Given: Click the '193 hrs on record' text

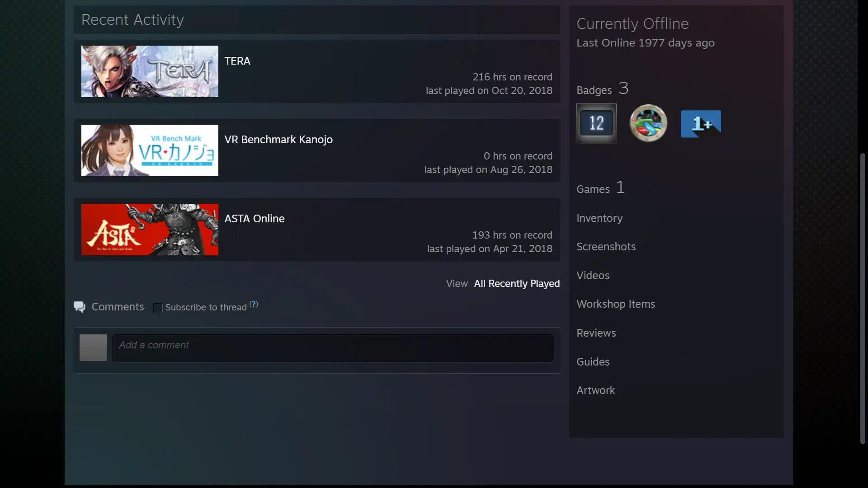Looking at the screenshot, I should 512,235.
